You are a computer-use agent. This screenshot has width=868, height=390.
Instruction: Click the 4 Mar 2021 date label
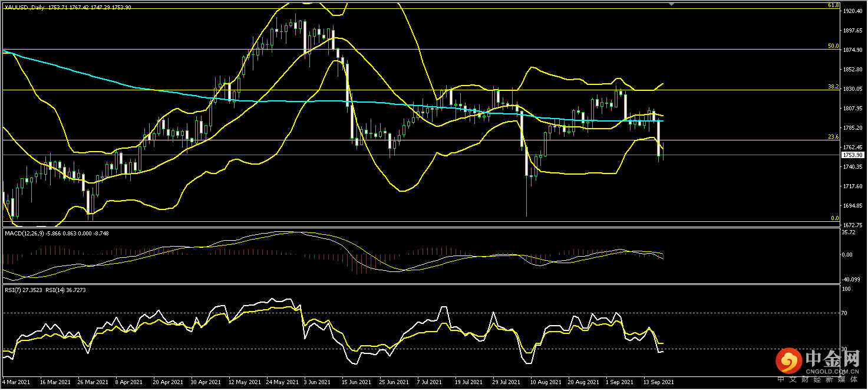pos(16,382)
